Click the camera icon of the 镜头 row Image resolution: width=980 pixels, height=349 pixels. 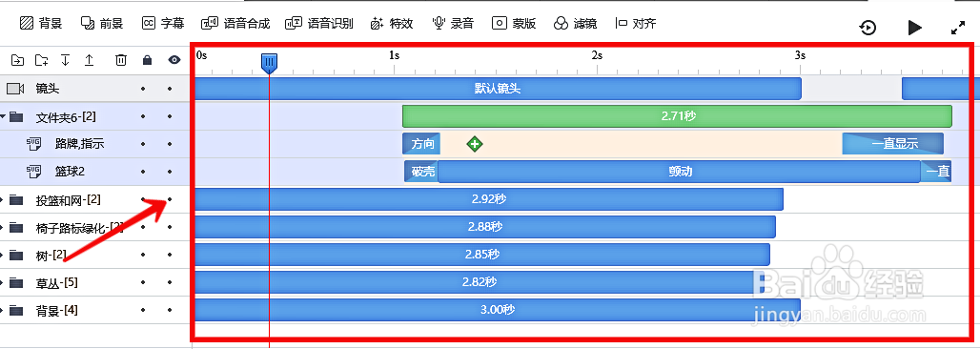click(x=15, y=89)
